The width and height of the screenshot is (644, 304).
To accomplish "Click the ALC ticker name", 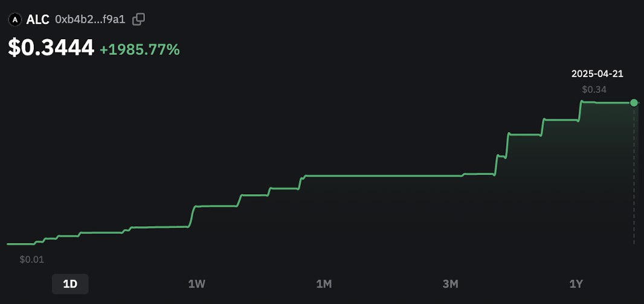I will [38, 19].
